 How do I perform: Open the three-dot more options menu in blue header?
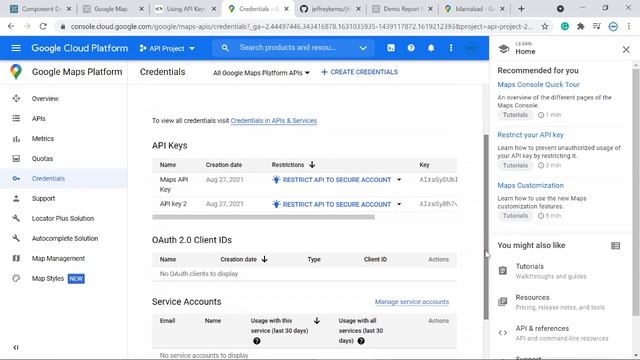click(451, 48)
